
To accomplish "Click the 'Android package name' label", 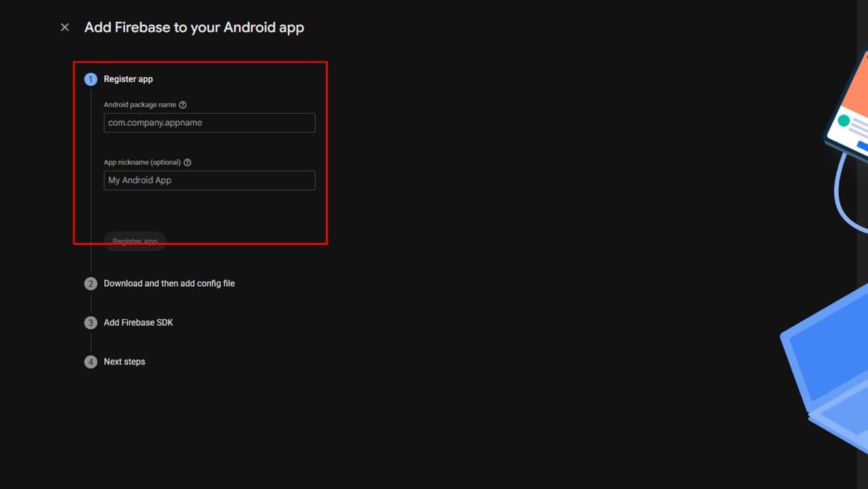I will (x=140, y=105).
